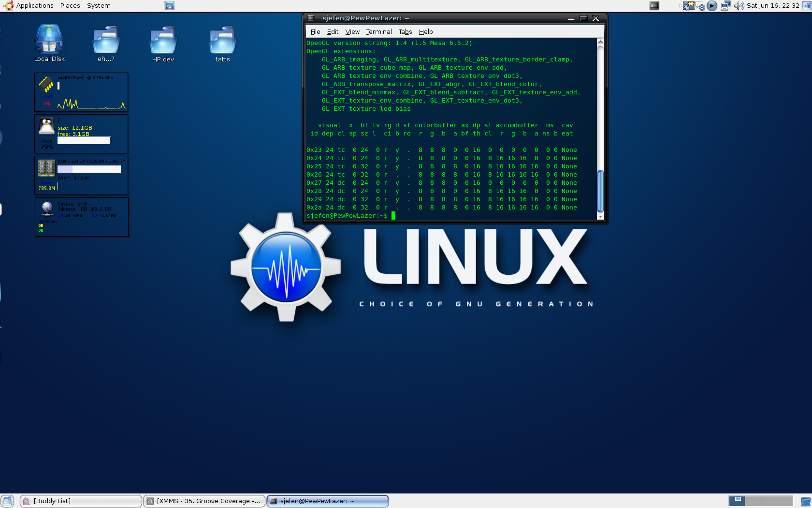
Task: Click the CPU chip icon in monitor widget
Action: 46,84
